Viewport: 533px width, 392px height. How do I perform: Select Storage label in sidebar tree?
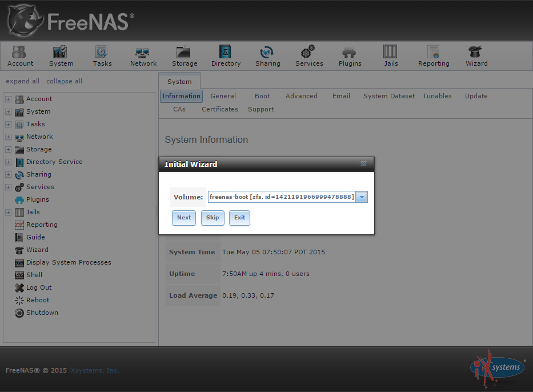pos(39,149)
